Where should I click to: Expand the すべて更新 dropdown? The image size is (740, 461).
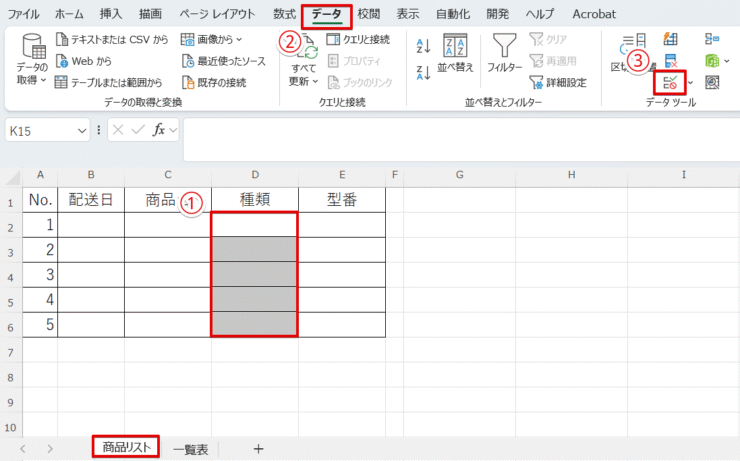tap(315, 82)
